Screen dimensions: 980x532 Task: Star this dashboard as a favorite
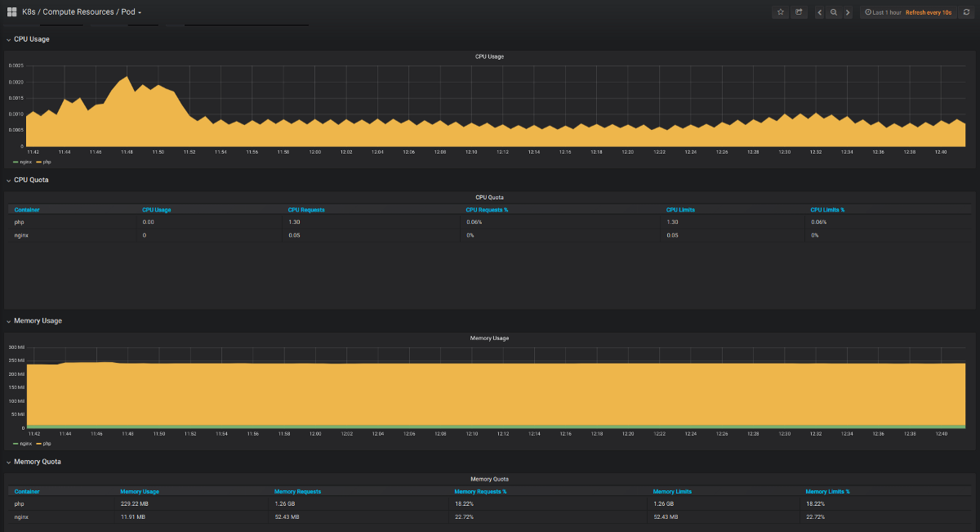coord(781,12)
